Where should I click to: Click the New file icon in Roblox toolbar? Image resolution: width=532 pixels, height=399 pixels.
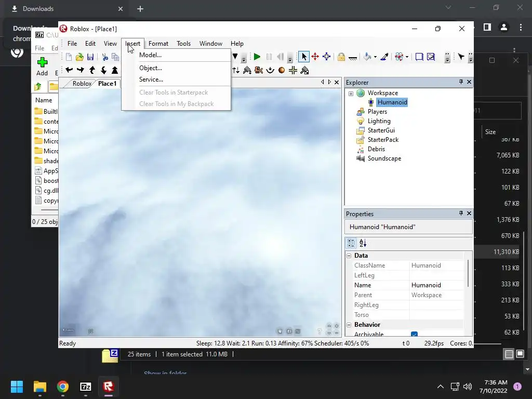69,57
